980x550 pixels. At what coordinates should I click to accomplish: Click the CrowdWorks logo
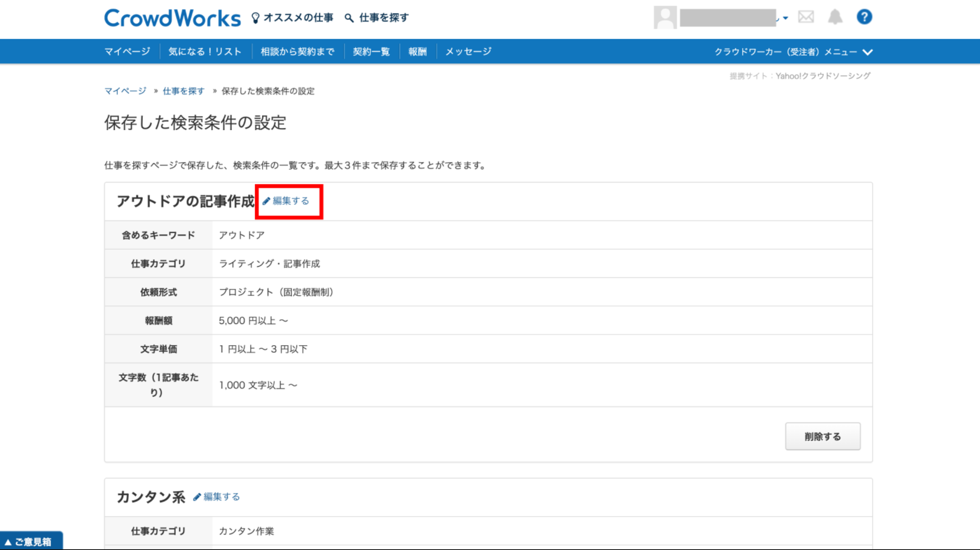click(172, 18)
